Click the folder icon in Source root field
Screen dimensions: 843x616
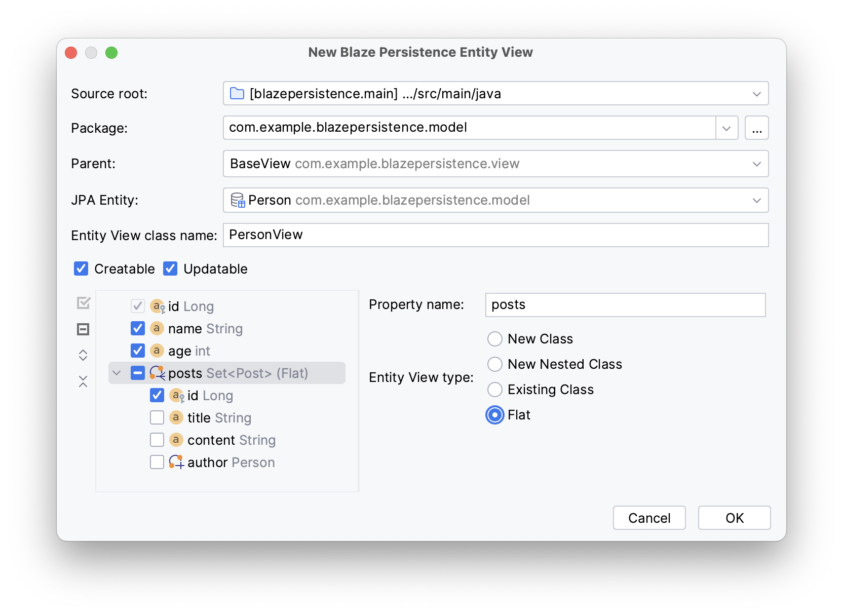237,93
